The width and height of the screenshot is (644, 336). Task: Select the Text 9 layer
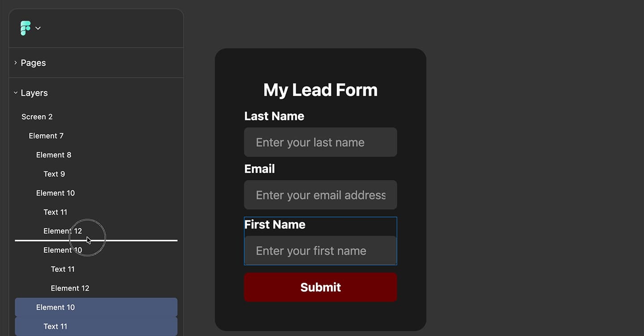coord(54,174)
